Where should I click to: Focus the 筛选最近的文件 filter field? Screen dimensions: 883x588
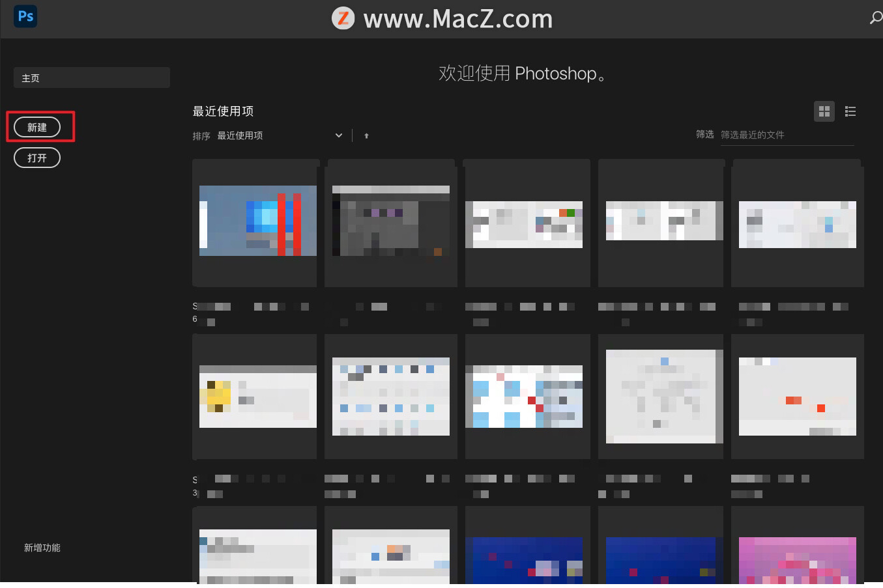tap(787, 135)
